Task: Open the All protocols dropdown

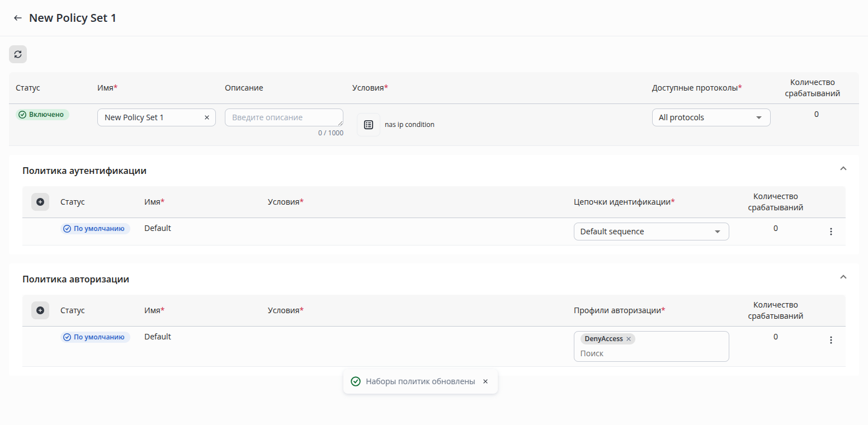Action: (711, 117)
